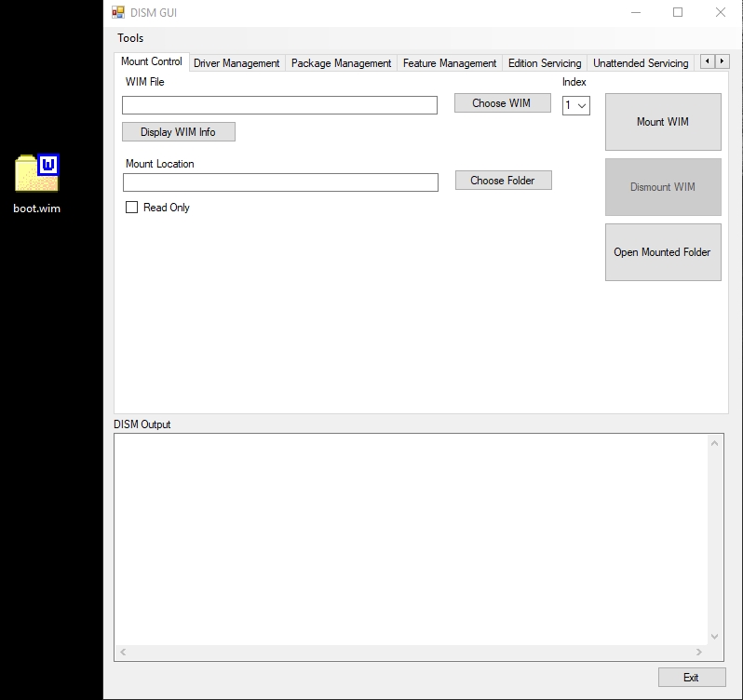This screenshot has width=743, height=700.
Task: Maximize the DISM GUI window
Action: tap(678, 12)
